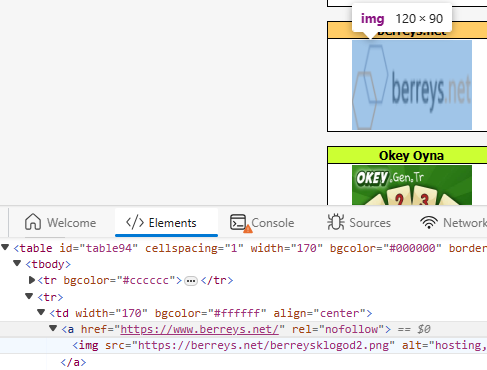The height and width of the screenshot is (370, 487).
Task: Collapse the table94 element node
Action: click(x=5, y=247)
